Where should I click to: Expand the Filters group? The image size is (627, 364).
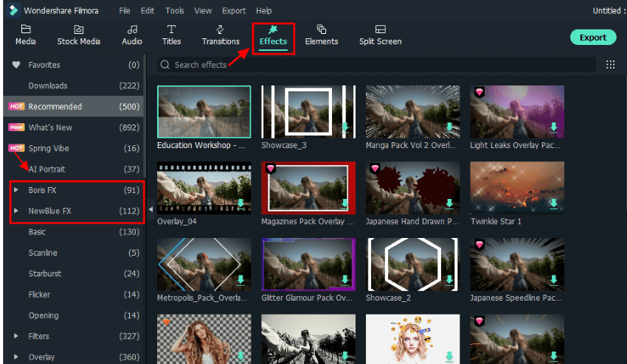point(16,335)
